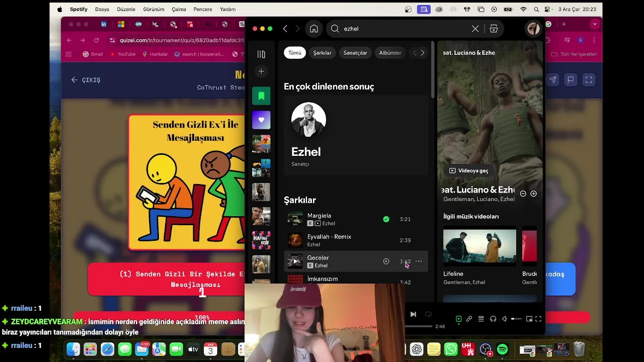This screenshot has height=362, width=644.
Task: Open the Spotify icon in the Dock
Action: pyautogui.click(x=502, y=349)
